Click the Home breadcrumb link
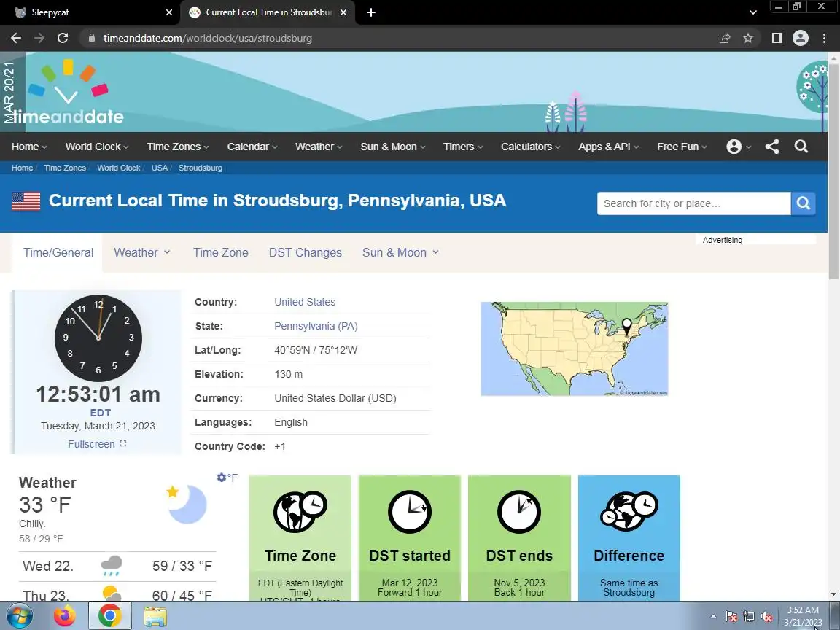Viewport: 840px width, 630px height. click(22, 168)
